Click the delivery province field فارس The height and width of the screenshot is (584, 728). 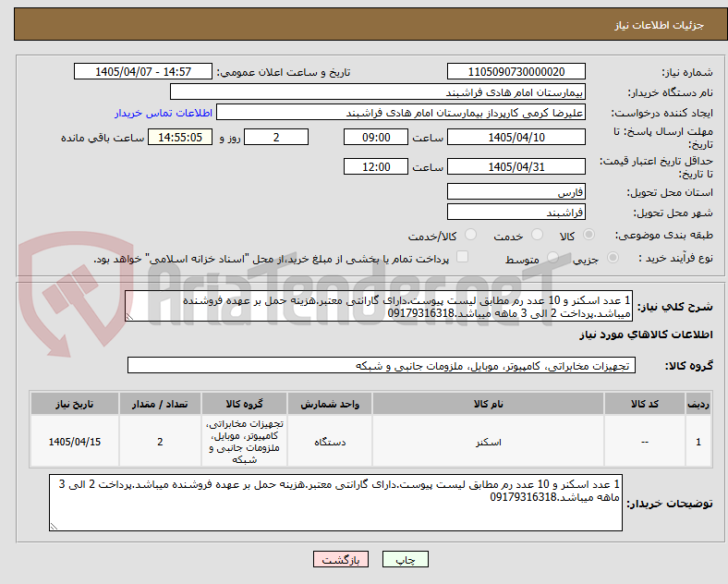tap(516, 191)
